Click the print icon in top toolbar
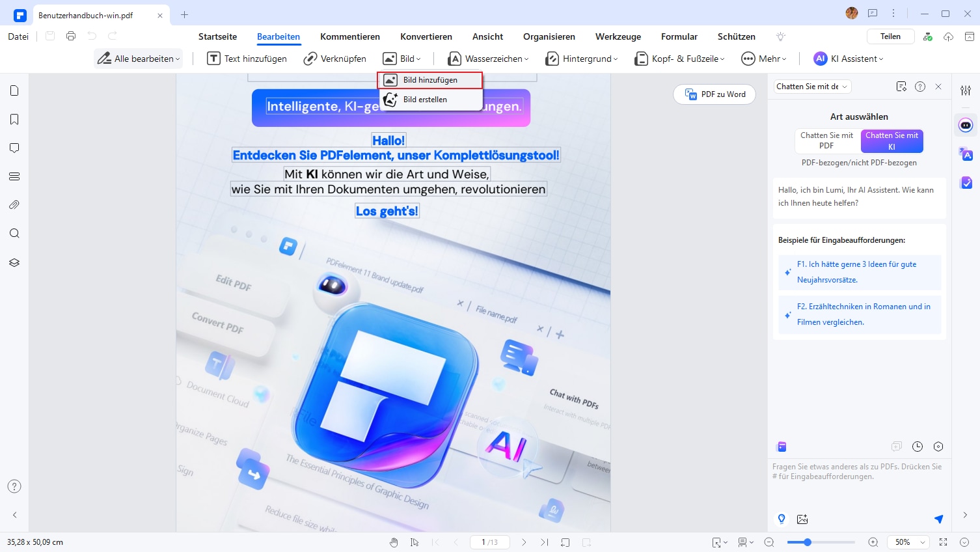This screenshot has height=552, width=980. (71, 36)
